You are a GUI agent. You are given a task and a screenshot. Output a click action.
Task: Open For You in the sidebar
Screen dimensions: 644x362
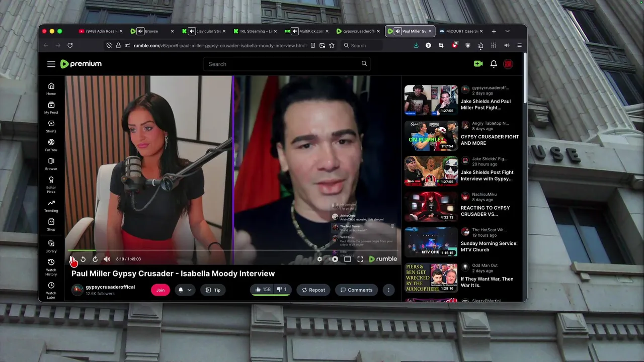(x=51, y=145)
